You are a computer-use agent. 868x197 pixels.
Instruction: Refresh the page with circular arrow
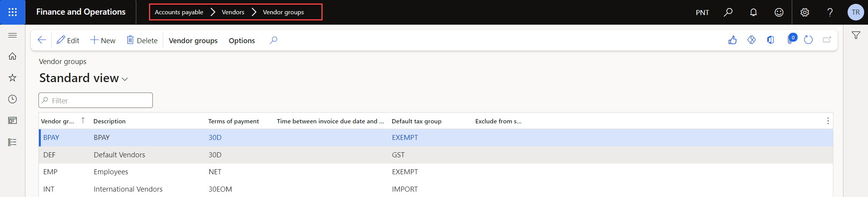pos(808,40)
